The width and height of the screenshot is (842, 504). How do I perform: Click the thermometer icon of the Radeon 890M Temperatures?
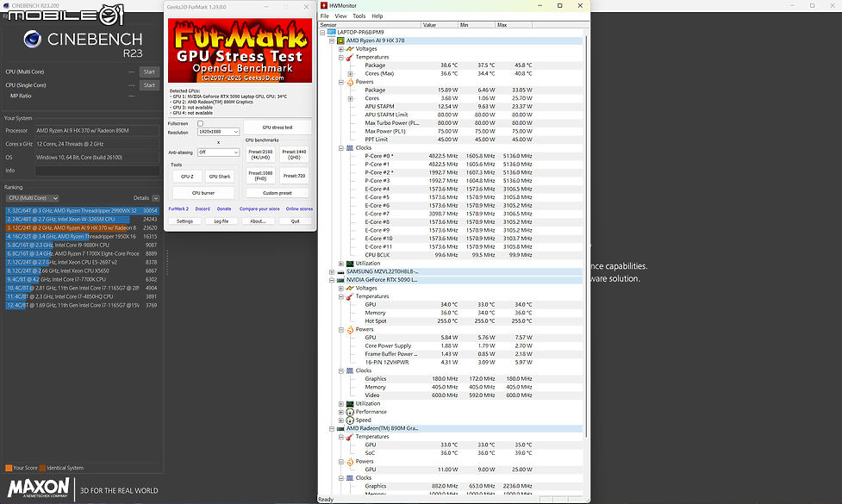point(350,437)
